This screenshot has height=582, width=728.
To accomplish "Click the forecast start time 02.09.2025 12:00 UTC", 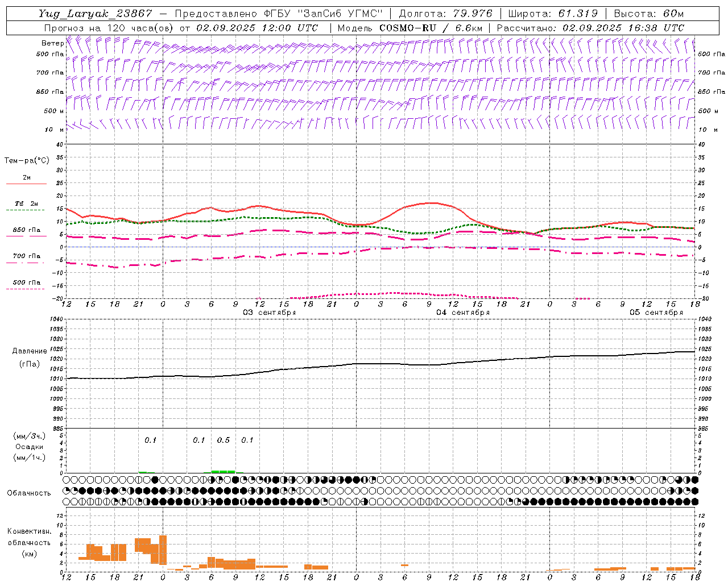I will pos(257,28).
